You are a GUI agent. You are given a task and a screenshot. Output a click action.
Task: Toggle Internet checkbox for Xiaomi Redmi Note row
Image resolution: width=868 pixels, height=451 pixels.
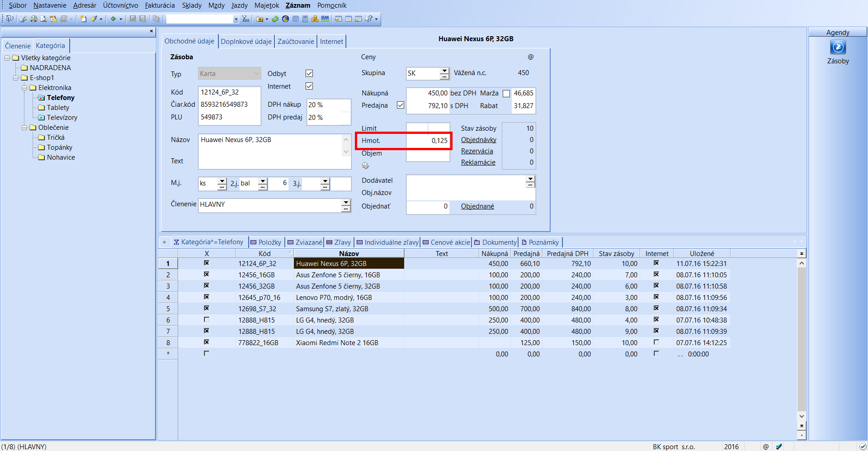[x=656, y=342]
